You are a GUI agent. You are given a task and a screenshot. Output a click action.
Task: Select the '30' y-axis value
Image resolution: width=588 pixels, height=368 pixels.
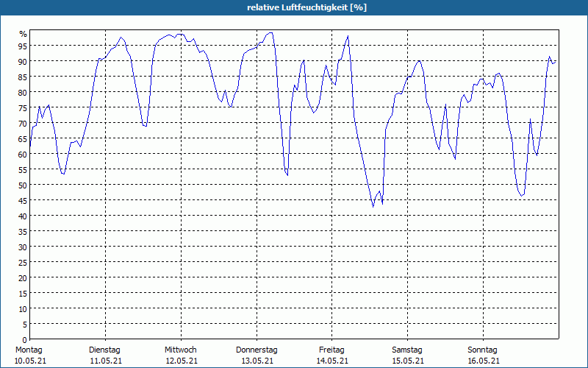[x=23, y=247]
